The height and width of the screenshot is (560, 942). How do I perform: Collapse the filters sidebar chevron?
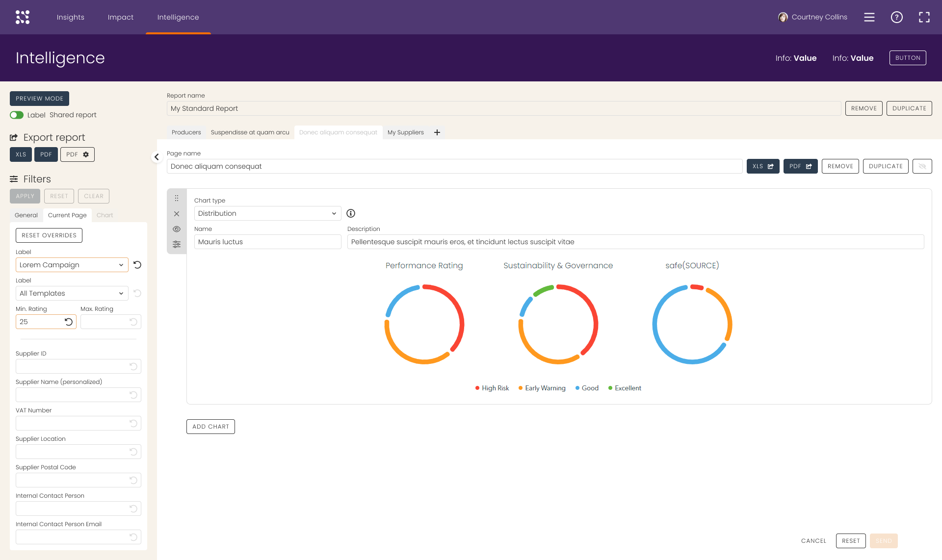pos(157,157)
